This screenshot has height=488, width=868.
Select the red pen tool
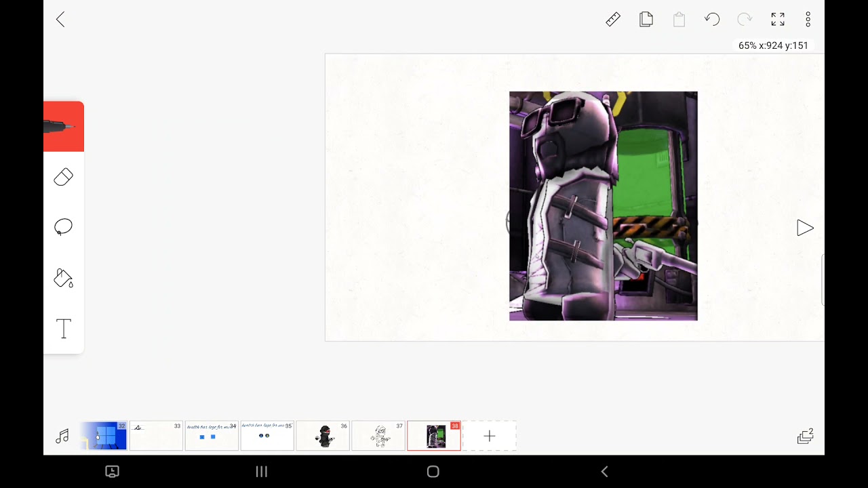point(64,127)
